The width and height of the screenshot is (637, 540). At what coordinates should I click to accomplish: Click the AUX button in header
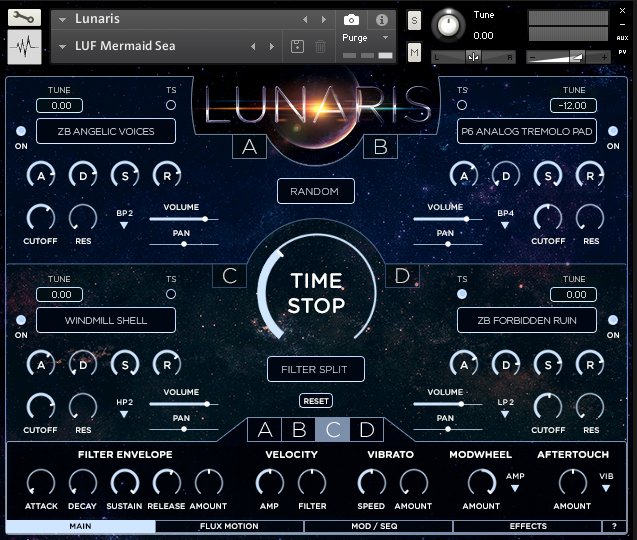(622, 38)
